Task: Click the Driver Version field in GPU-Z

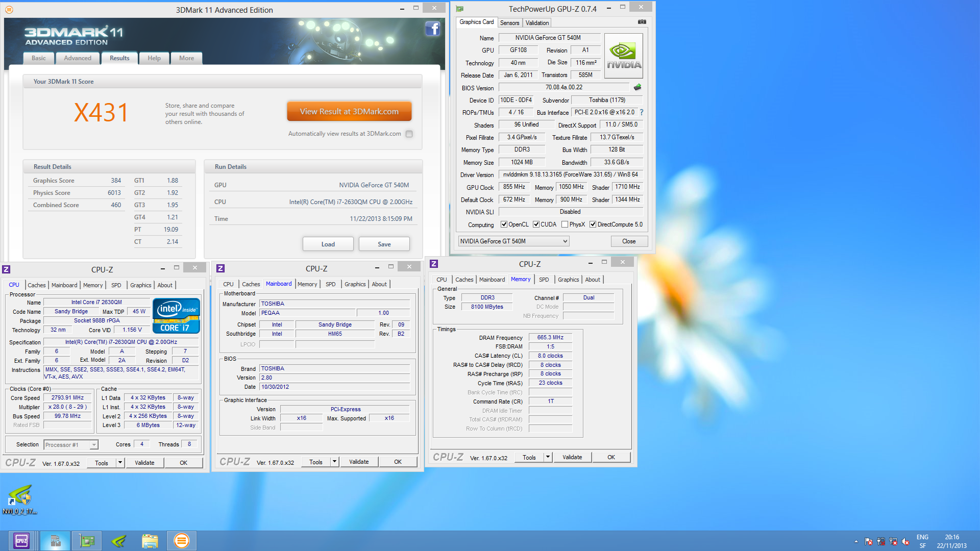Action: pyautogui.click(x=570, y=174)
